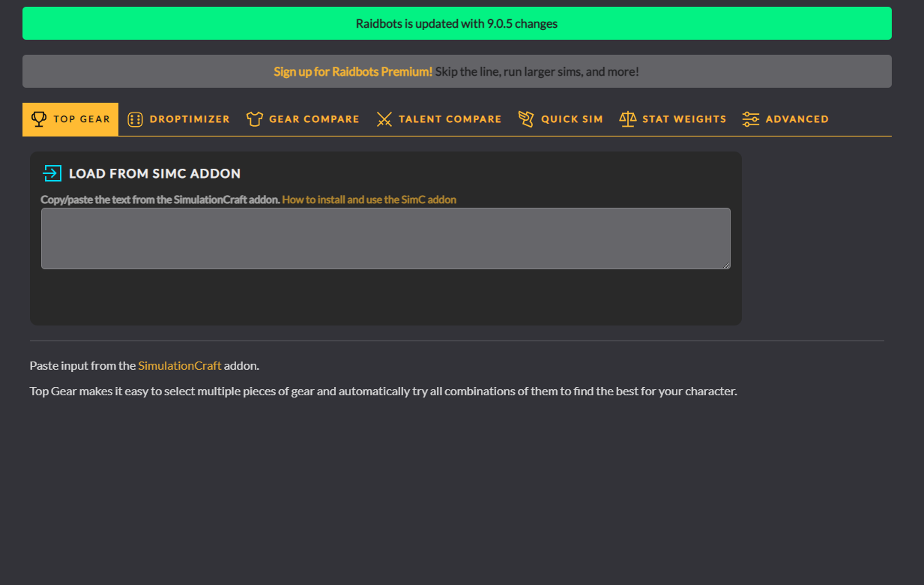Click the crossed swords Talent Compare icon
This screenshot has height=585, width=924.
pyautogui.click(x=384, y=119)
